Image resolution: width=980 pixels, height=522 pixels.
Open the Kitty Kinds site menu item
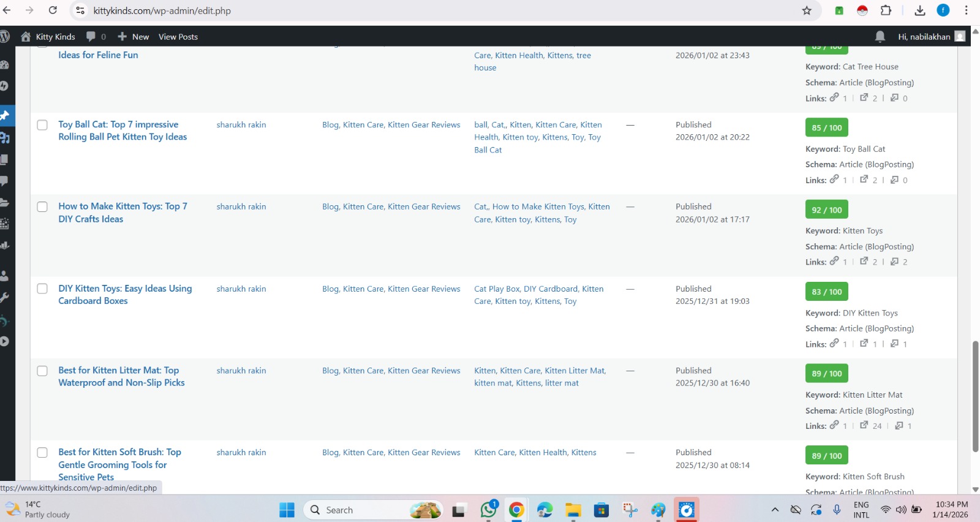(48, 37)
